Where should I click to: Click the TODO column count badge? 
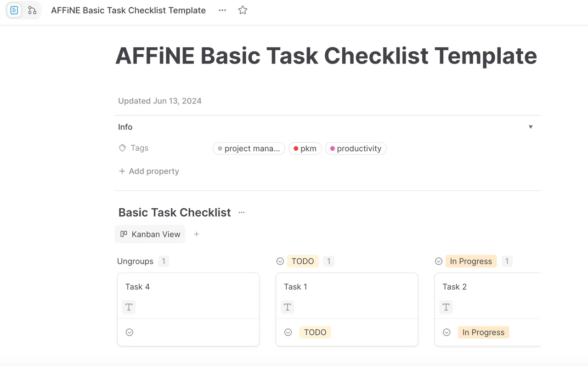[328, 261]
